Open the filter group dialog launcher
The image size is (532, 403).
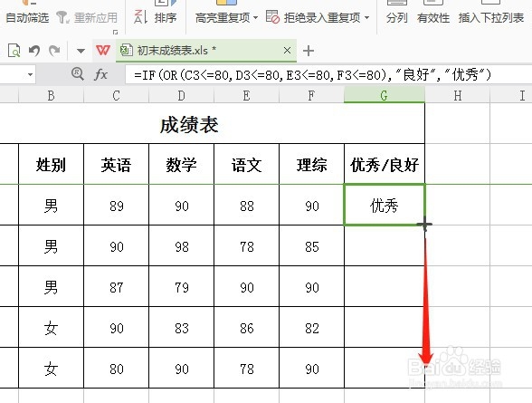click(x=116, y=32)
